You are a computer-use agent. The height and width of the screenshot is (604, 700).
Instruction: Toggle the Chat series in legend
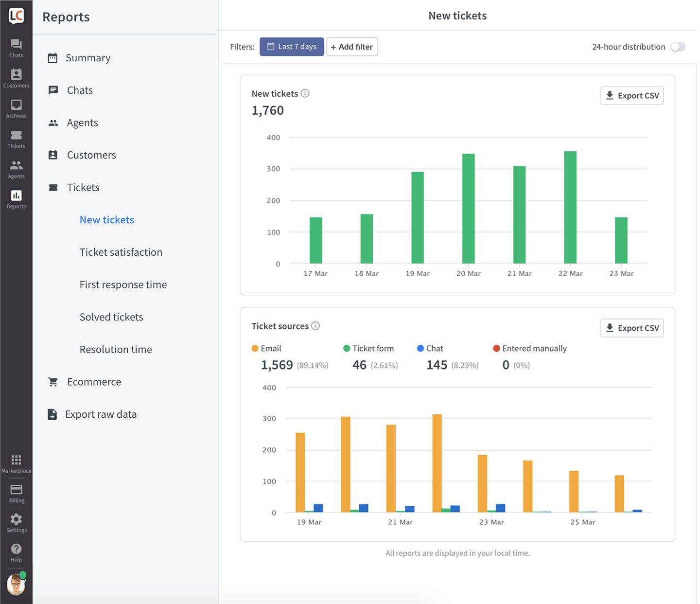point(430,348)
